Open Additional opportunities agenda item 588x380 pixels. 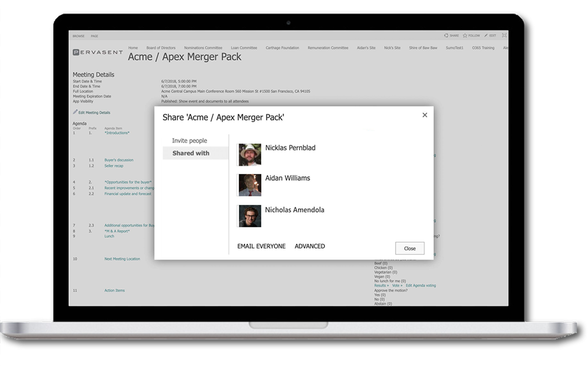click(129, 226)
